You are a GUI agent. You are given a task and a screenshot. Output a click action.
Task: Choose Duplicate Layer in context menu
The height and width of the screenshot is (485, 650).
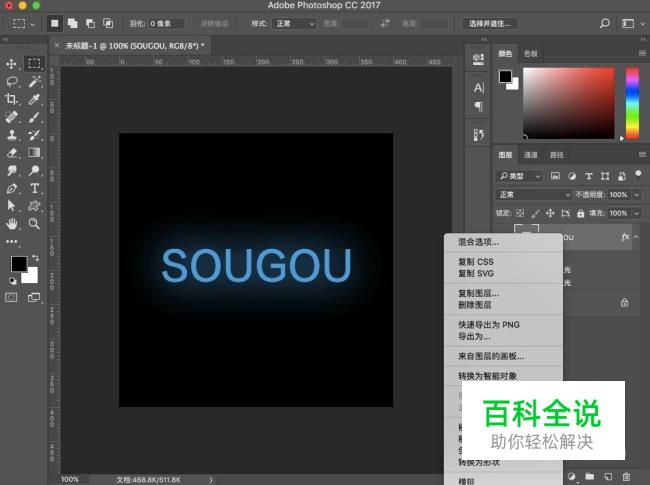tap(478, 293)
